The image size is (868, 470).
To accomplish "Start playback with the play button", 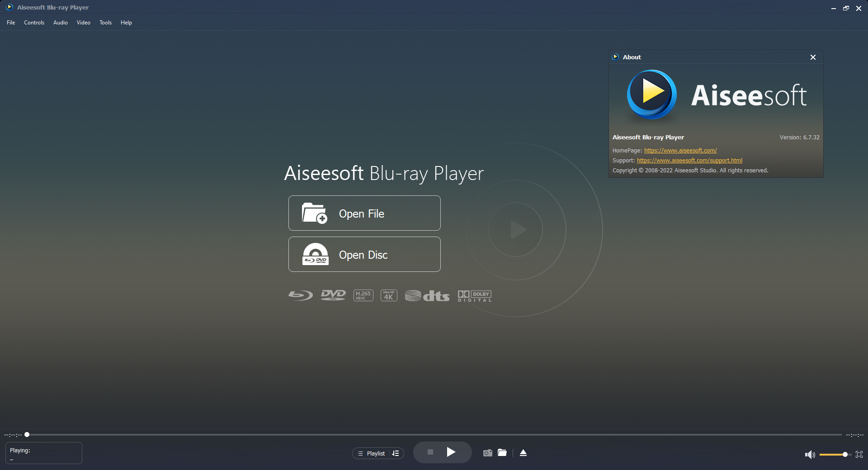I will coord(451,452).
